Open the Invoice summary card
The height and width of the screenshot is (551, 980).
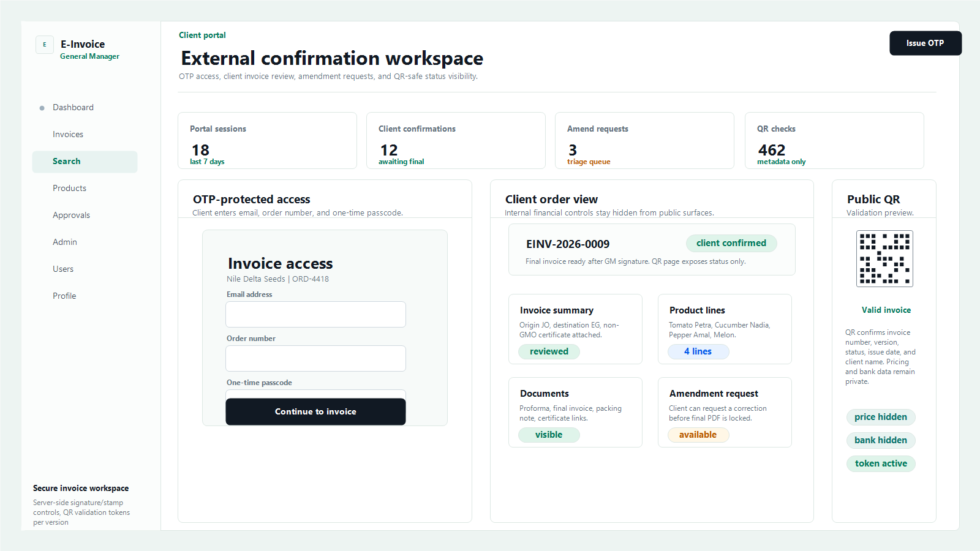[576, 329]
